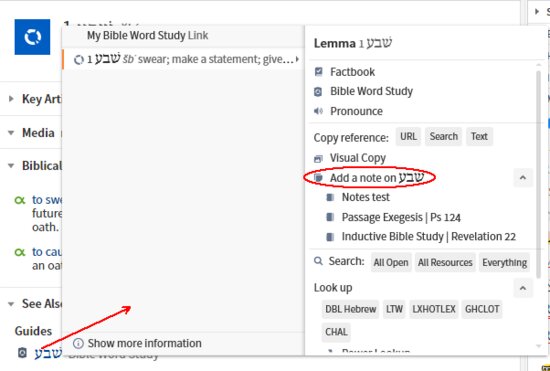Open Bible Word Study menu entry
Viewport: 550px width, 371px height.
point(371,92)
